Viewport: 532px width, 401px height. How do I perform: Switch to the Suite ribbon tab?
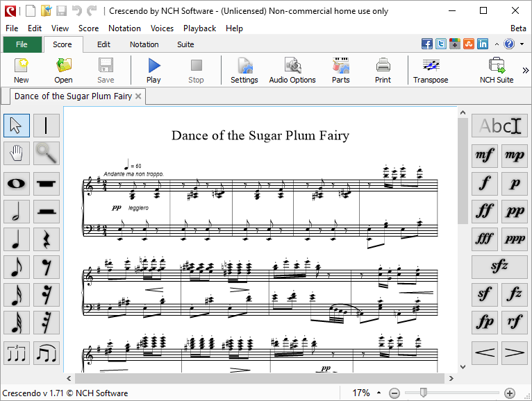(185, 44)
